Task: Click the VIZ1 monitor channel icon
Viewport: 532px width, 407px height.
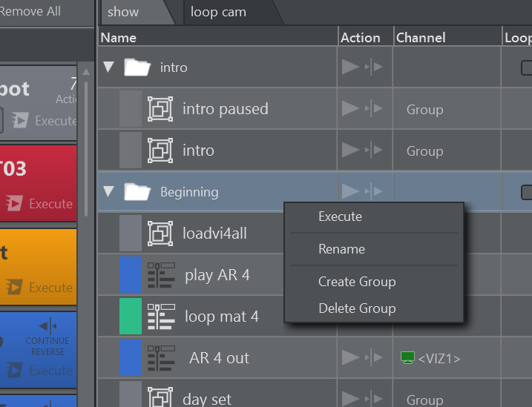Action: (x=407, y=358)
